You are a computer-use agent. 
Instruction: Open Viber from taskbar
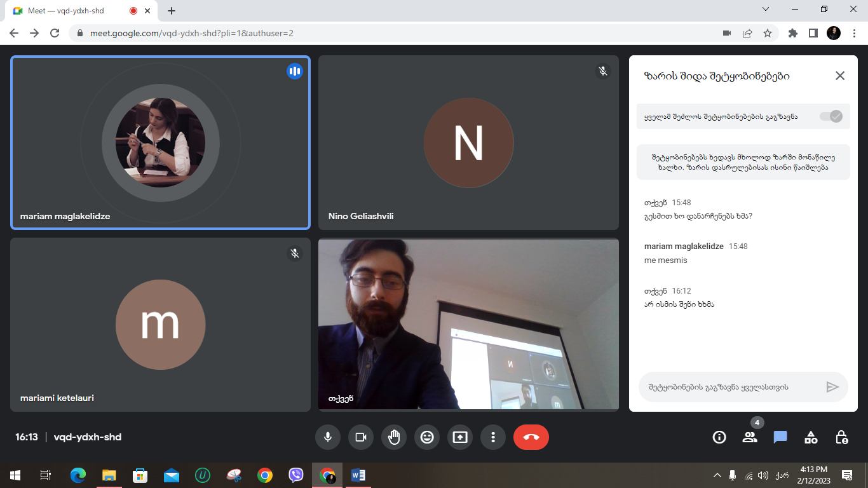click(x=296, y=475)
